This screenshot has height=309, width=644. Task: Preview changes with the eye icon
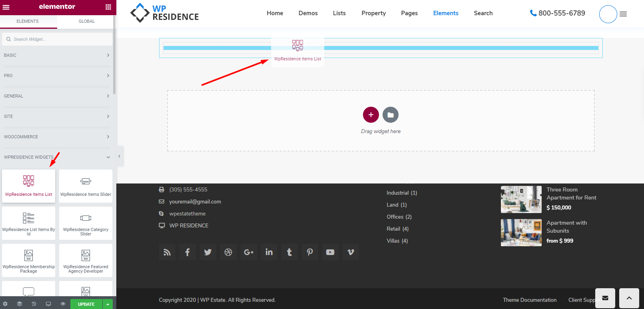pyautogui.click(x=63, y=304)
